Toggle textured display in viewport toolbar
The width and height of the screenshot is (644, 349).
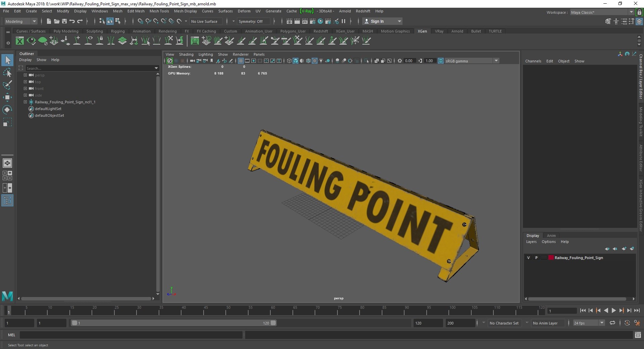tap(315, 61)
